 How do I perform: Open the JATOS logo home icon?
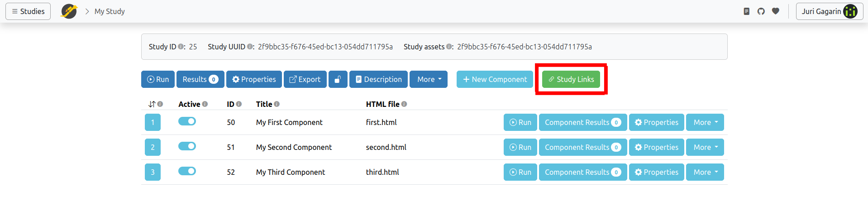coord(69,11)
